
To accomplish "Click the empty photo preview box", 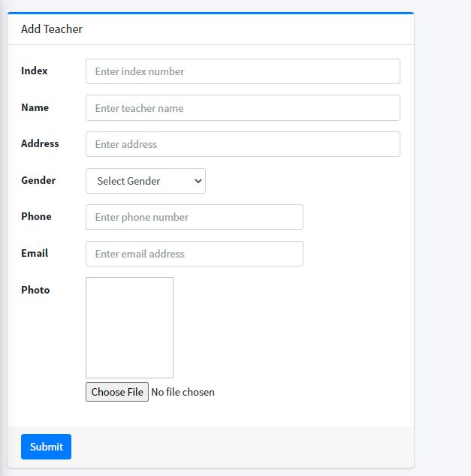I will tap(129, 327).
